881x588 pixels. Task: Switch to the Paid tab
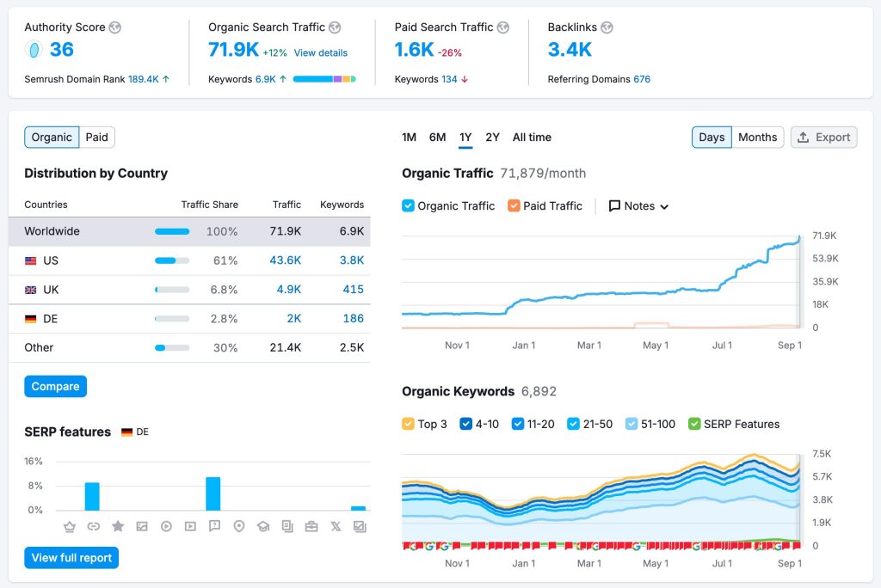[x=97, y=138]
